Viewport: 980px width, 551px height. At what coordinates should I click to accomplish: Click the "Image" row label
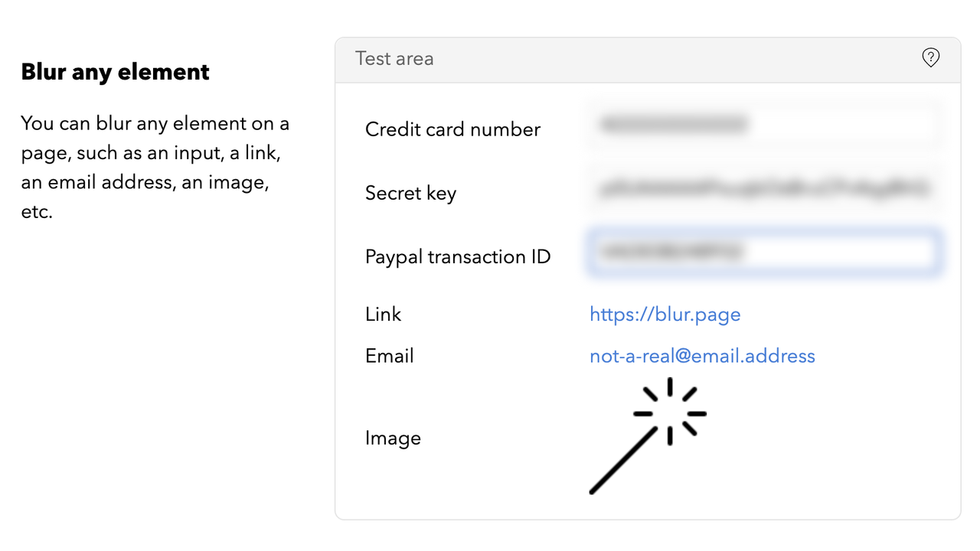pyautogui.click(x=393, y=439)
